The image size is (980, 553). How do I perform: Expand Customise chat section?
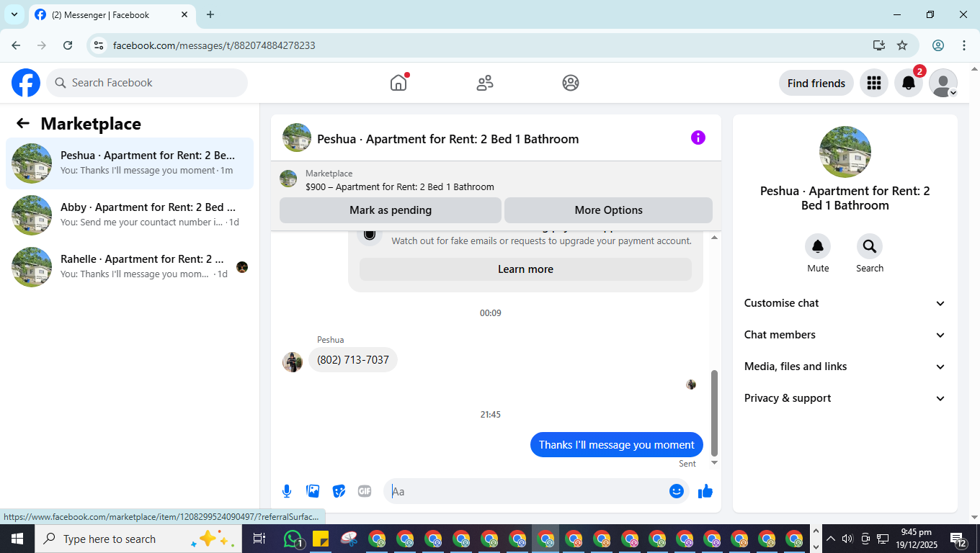click(x=845, y=303)
